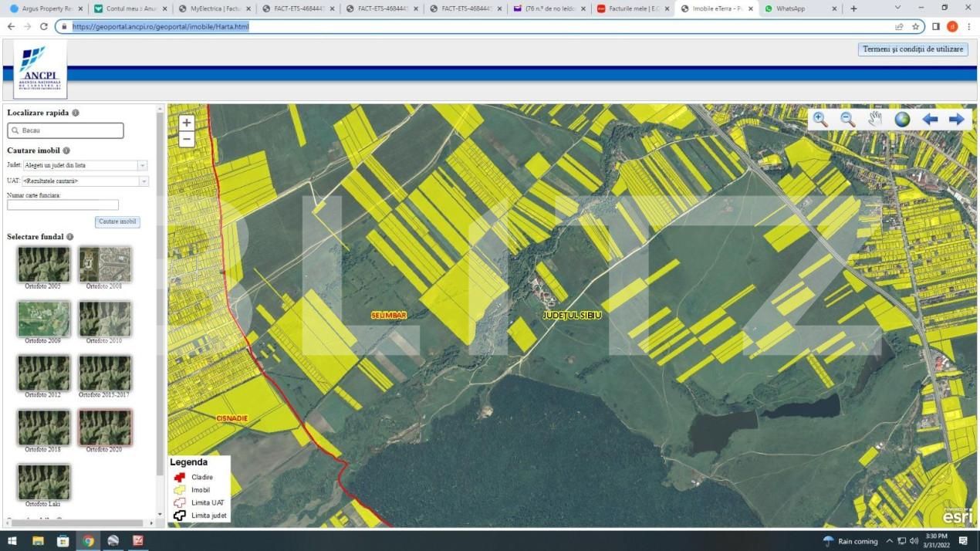The width and height of the screenshot is (980, 551).
Task: Go to next map extent arrow
Action: click(x=956, y=120)
